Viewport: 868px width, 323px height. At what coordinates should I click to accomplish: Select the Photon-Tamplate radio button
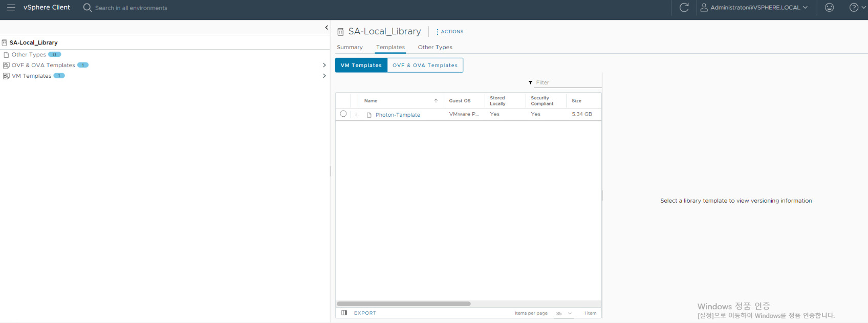click(x=343, y=114)
